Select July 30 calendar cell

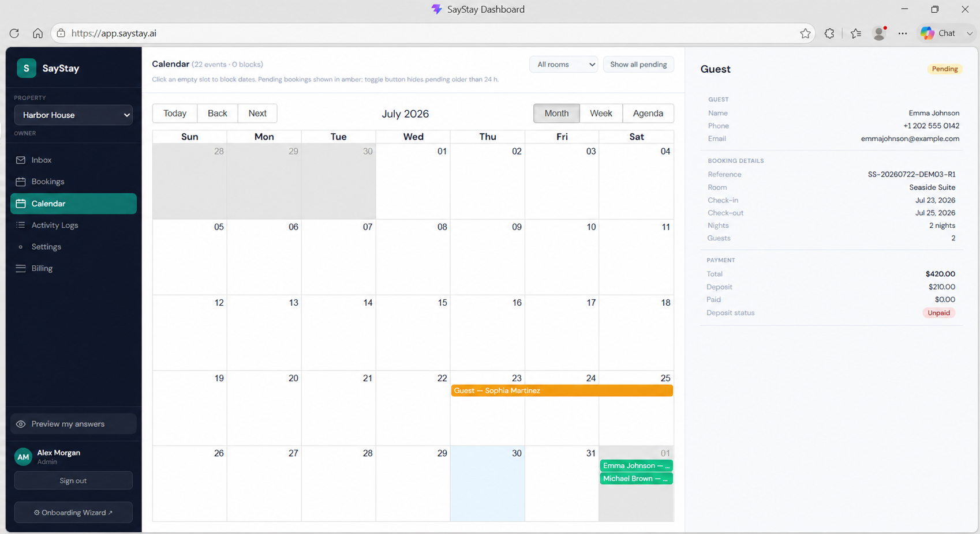[488, 483]
